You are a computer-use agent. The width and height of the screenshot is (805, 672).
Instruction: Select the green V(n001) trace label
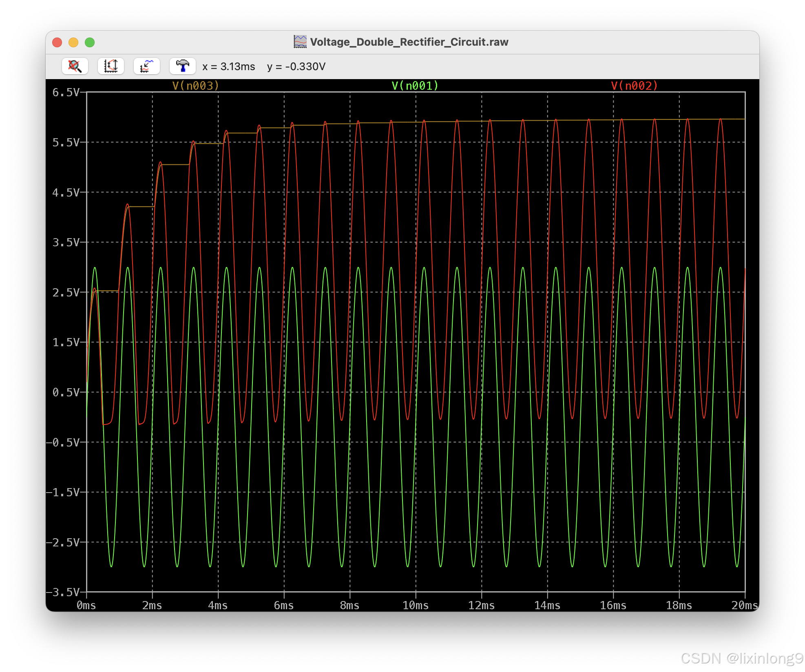point(415,86)
